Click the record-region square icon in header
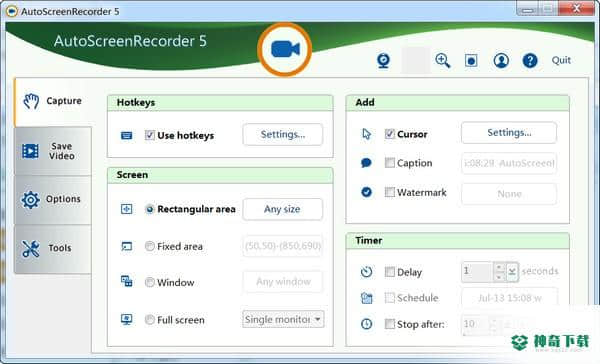Viewport: 600px width, 364px height. pyautogui.click(x=471, y=60)
